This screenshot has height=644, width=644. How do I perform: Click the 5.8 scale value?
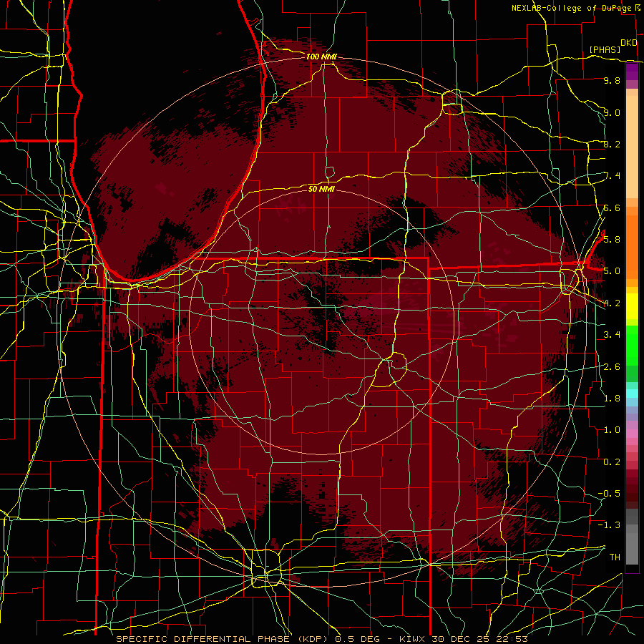[612, 240]
